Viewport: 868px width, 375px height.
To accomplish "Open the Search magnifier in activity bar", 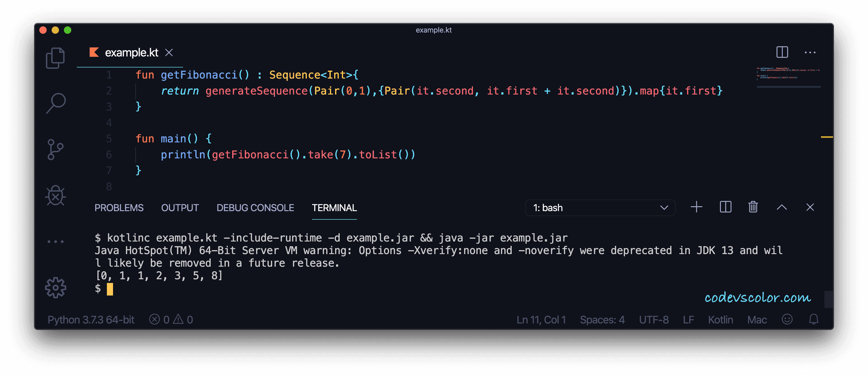I will 56,103.
